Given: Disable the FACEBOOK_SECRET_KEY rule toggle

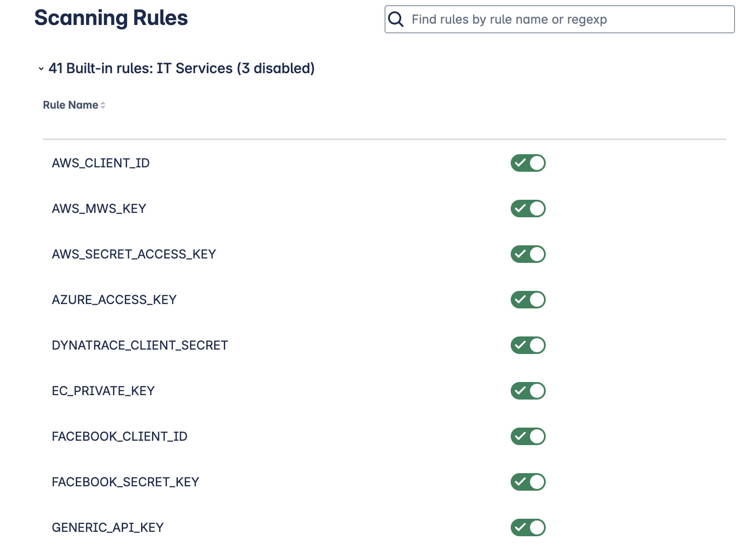Looking at the screenshot, I should [x=528, y=482].
